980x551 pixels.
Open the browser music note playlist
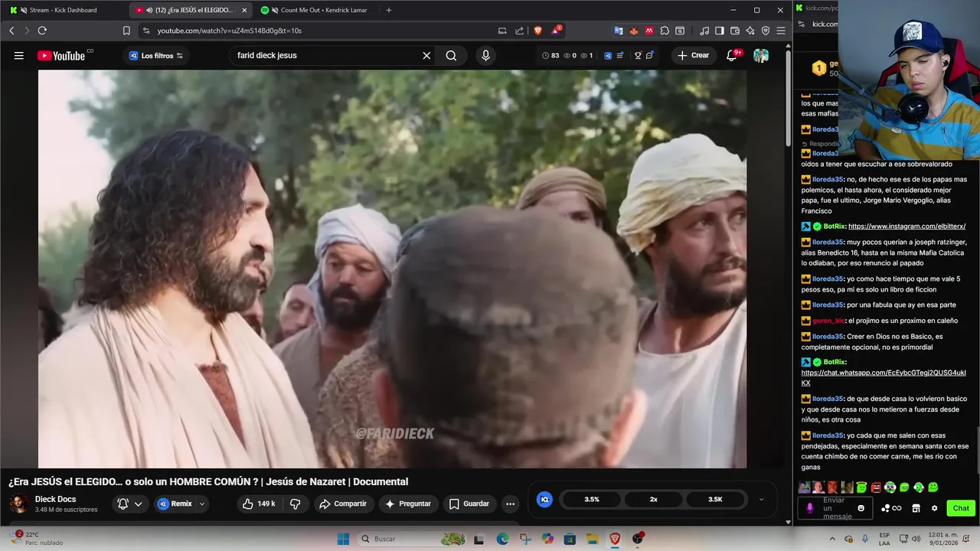[x=704, y=31]
